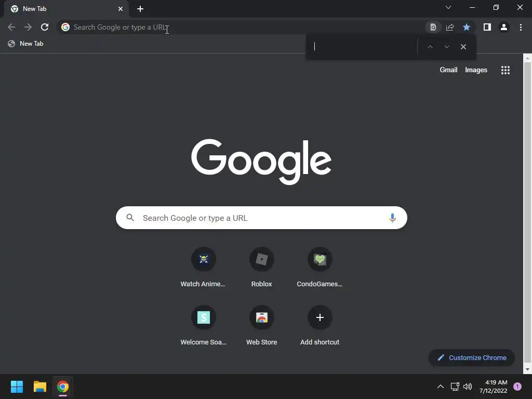Open the Roblox shortcut

pyautogui.click(x=262, y=268)
